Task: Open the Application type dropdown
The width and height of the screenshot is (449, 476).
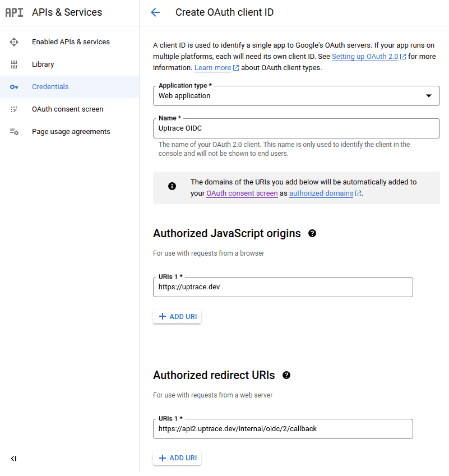Action: point(296,96)
